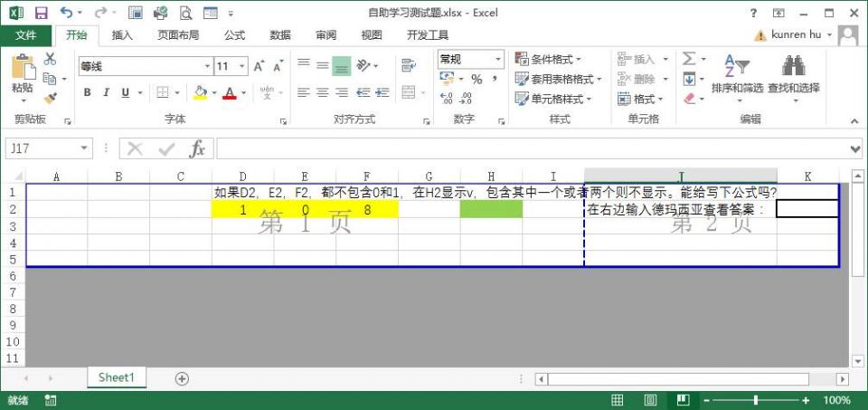Click the percent style icon
The height and width of the screenshot is (410, 868).
[x=476, y=80]
